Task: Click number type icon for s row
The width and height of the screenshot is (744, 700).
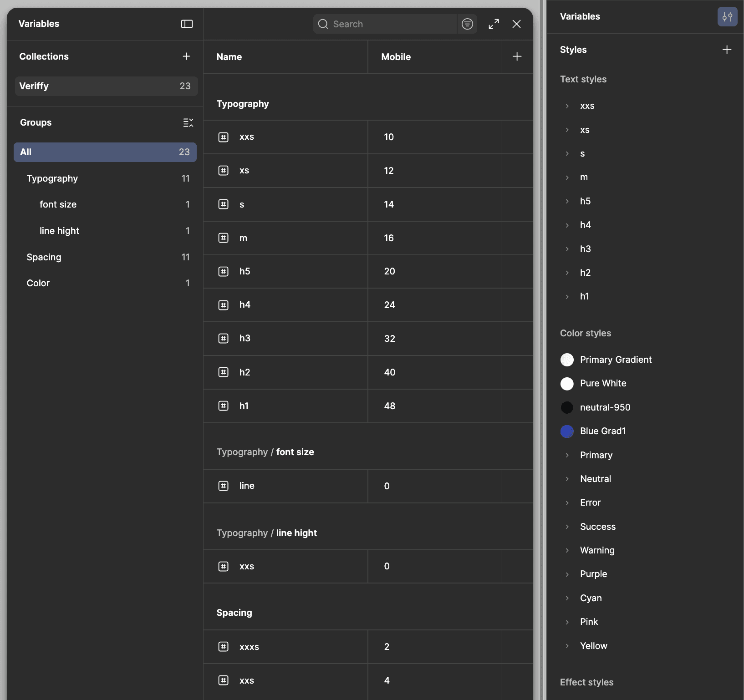Action: [223, 204]
